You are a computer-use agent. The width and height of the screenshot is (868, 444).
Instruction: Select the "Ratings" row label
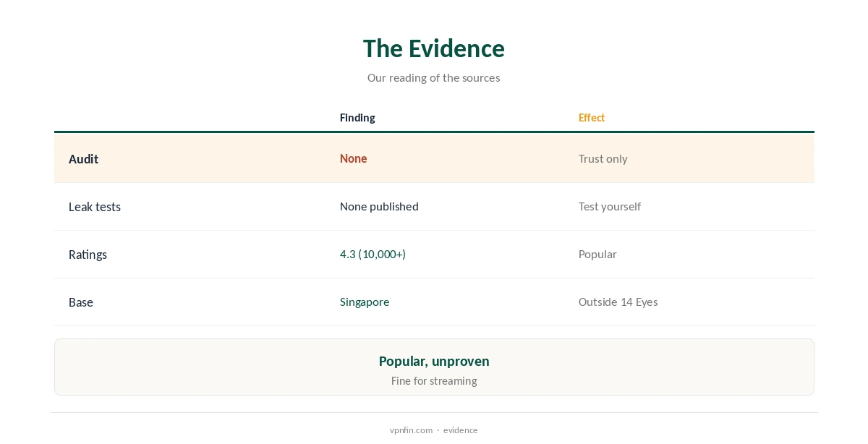pos(88,255)
